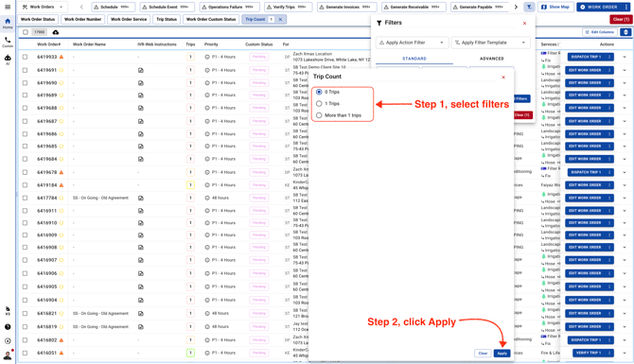Click the cloud download icon above the table
This screenshot has width=634, height=364.
tap(56, 32)
